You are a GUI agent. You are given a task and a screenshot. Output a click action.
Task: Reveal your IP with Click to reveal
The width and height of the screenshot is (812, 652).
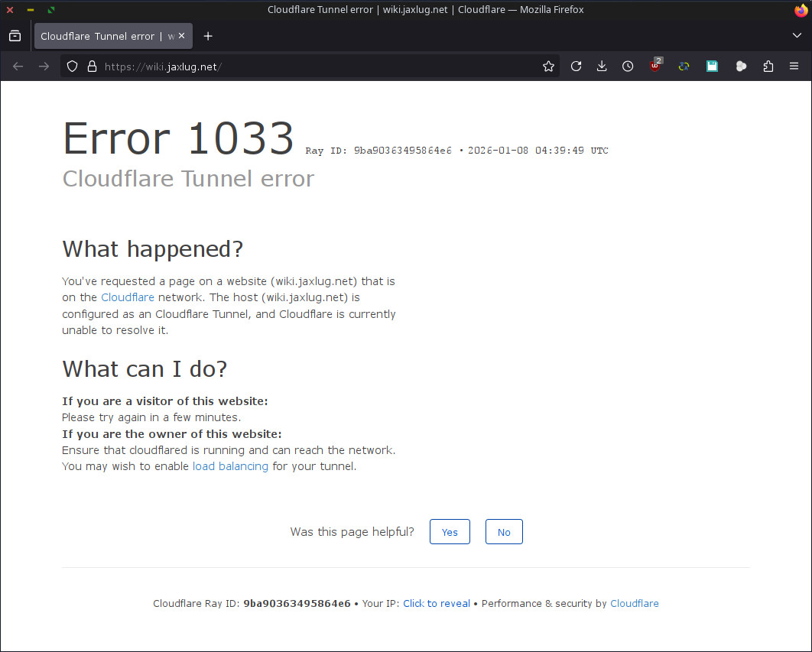[x=437, y=603]
